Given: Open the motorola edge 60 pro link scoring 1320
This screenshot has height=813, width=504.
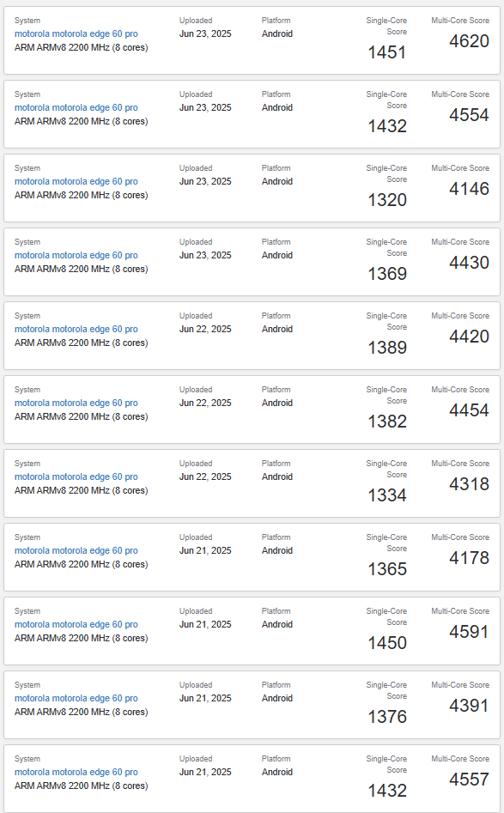Looking at the screenshot, I should (76, 181).
